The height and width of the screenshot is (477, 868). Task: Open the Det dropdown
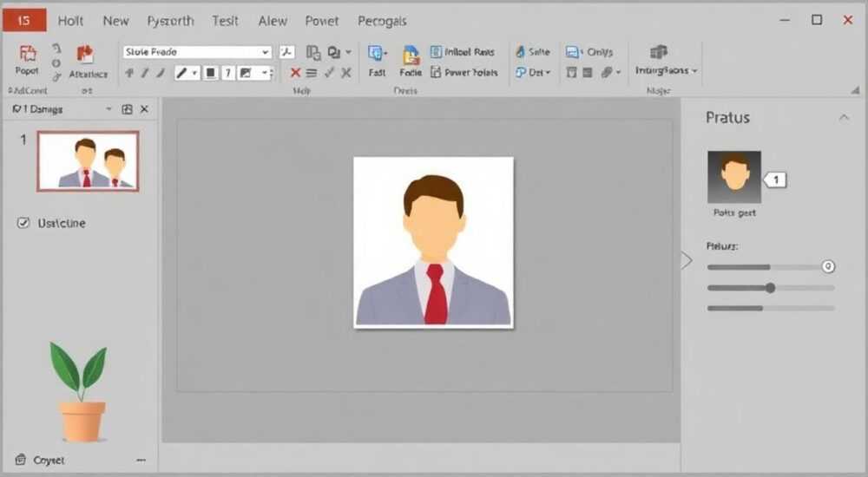[x=533, y=73]
